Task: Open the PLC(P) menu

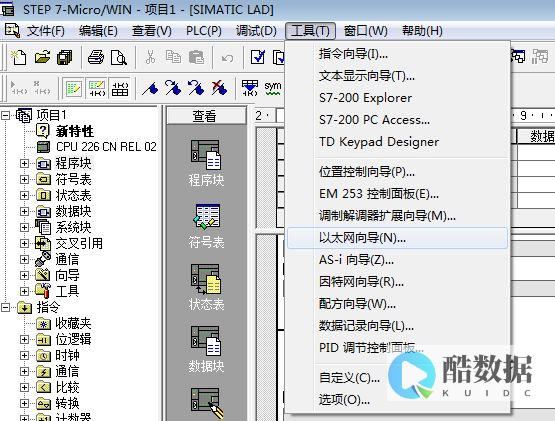Action: pyautogui.click(x=204, y=31)
